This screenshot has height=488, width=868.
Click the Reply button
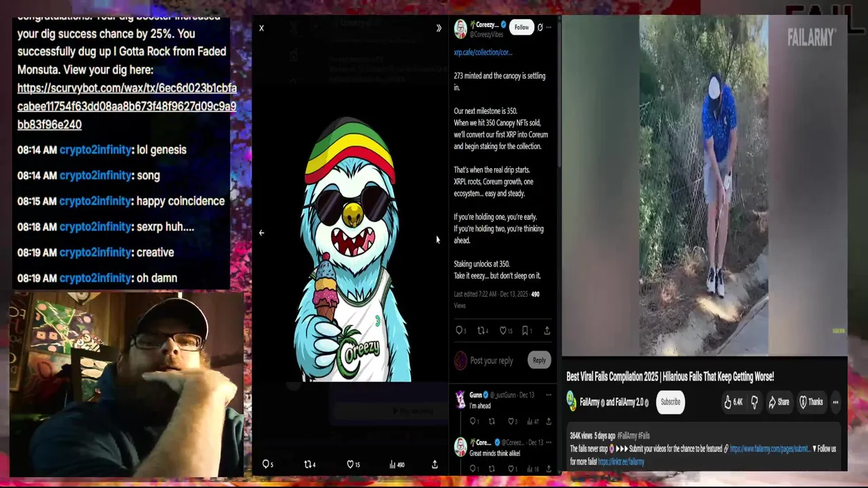point(539,361)
